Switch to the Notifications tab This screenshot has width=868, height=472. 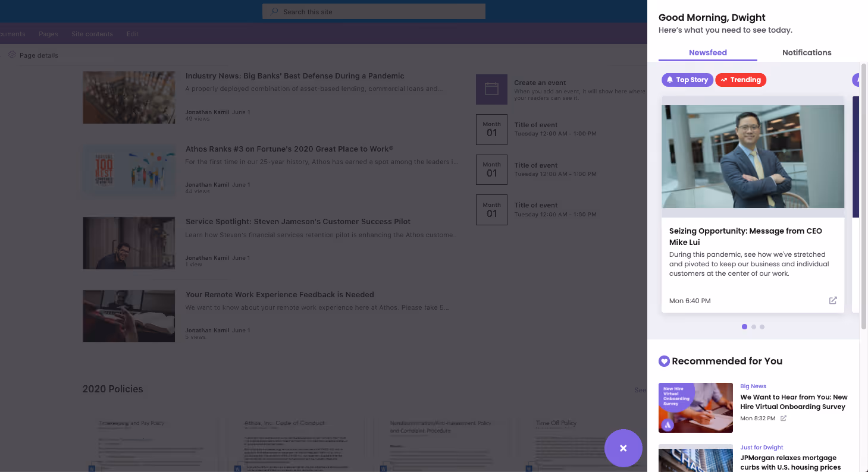(806, 52)
